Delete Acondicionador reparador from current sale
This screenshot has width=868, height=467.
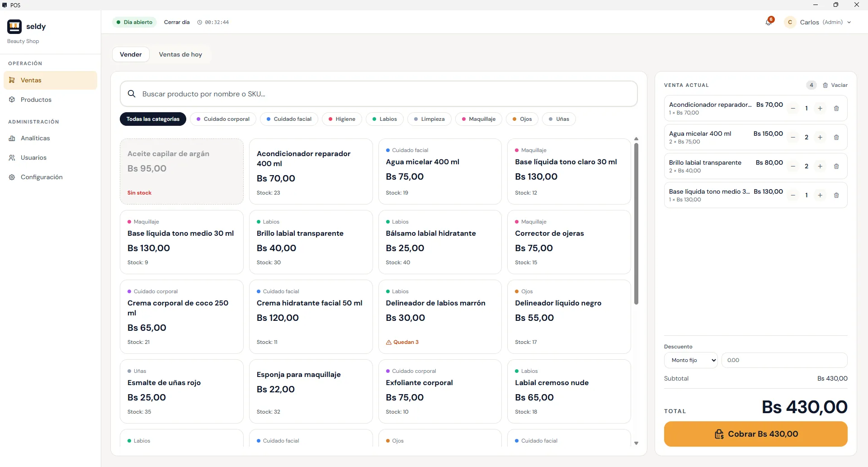pyautogui.click(x=836, y=109)
